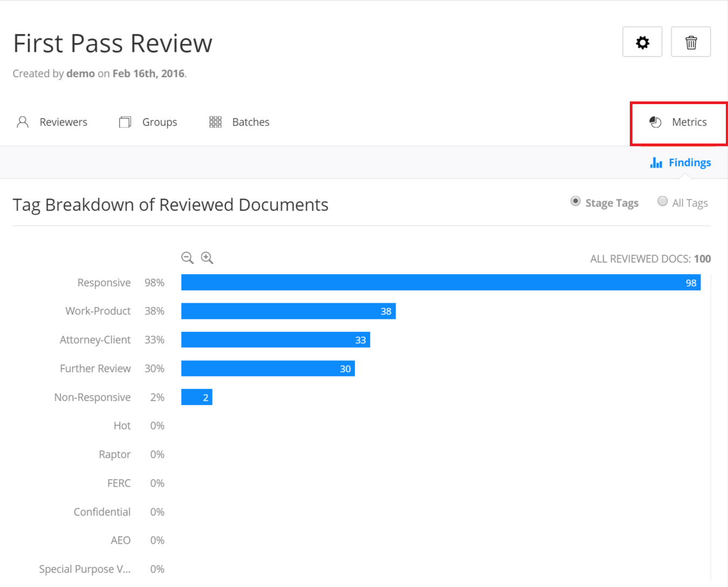Image resolution: width=728 pixels, height=587 pixels.
Task: Switch to the Findings sub-tab
Action: point(681,162)
